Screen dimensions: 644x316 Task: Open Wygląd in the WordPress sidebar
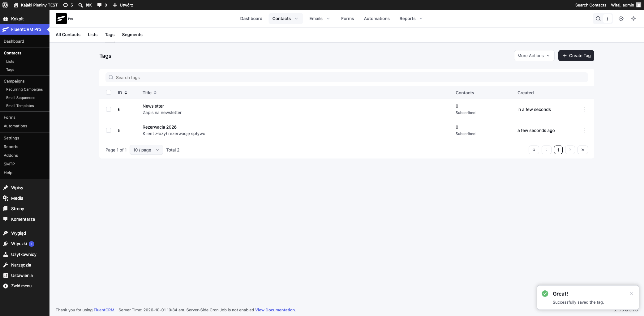(x=25, y=233)
